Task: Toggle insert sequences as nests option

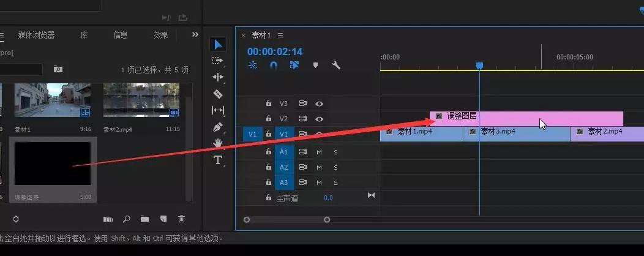Action: 253,65
